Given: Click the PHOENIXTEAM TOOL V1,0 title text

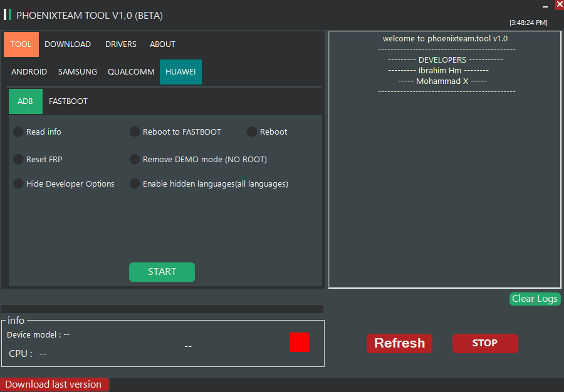Looking at the screenshot, I should pyautogui.click(x=90, y=16).
